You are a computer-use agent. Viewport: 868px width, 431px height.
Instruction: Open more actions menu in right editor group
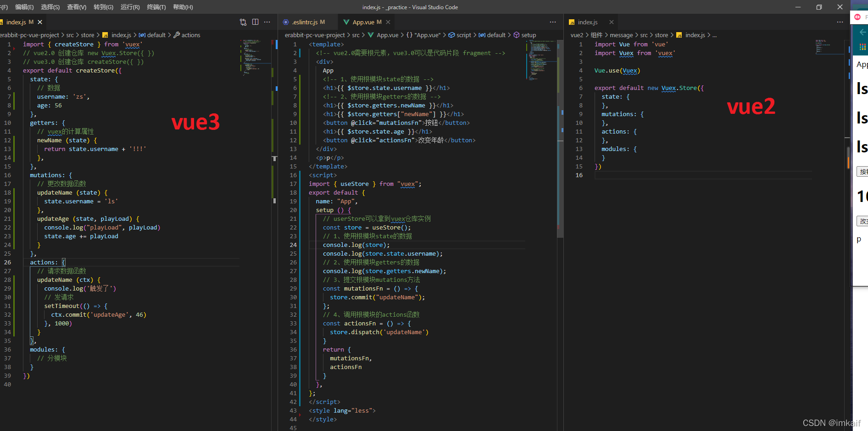840,22
